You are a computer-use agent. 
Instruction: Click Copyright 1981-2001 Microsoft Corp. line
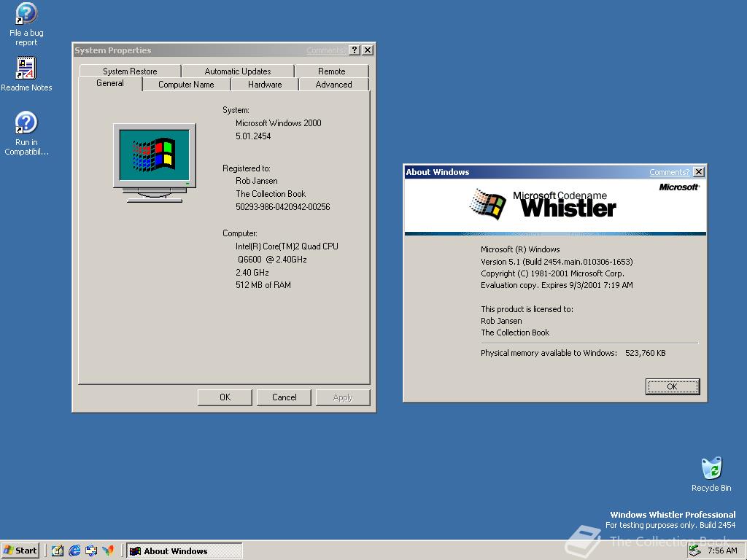[552, 273]
